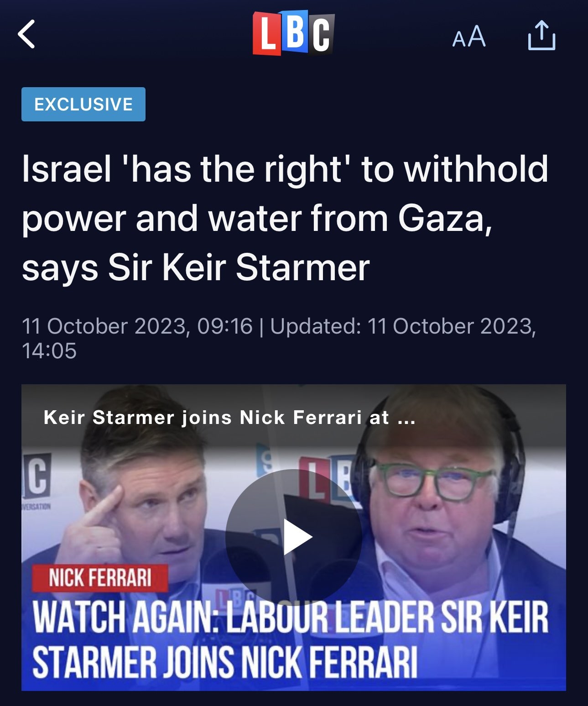The width and height of the screenshot is (588, 706).
Task: Tap the red NICK FERRARI label
Action: point(100,578)
